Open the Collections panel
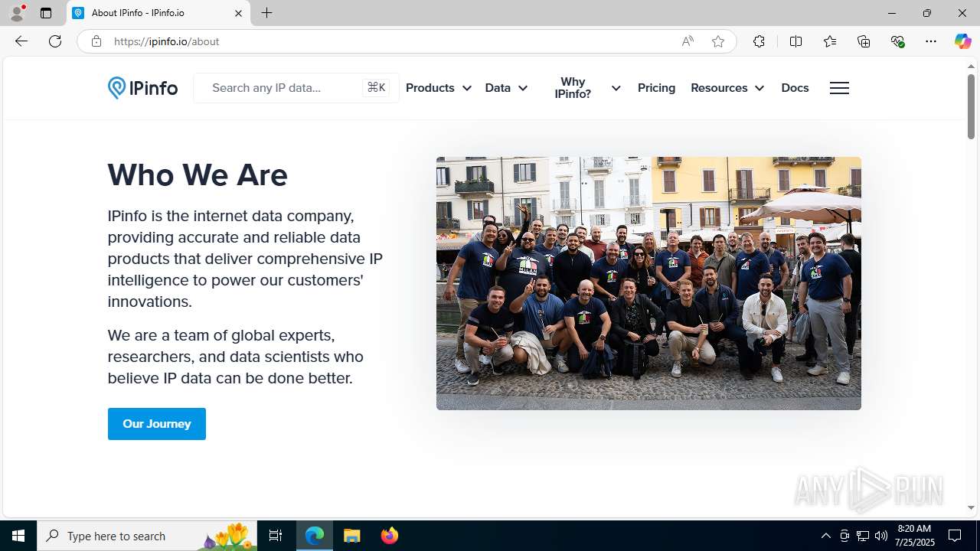 pyautogui.click(x=864, y=41)
